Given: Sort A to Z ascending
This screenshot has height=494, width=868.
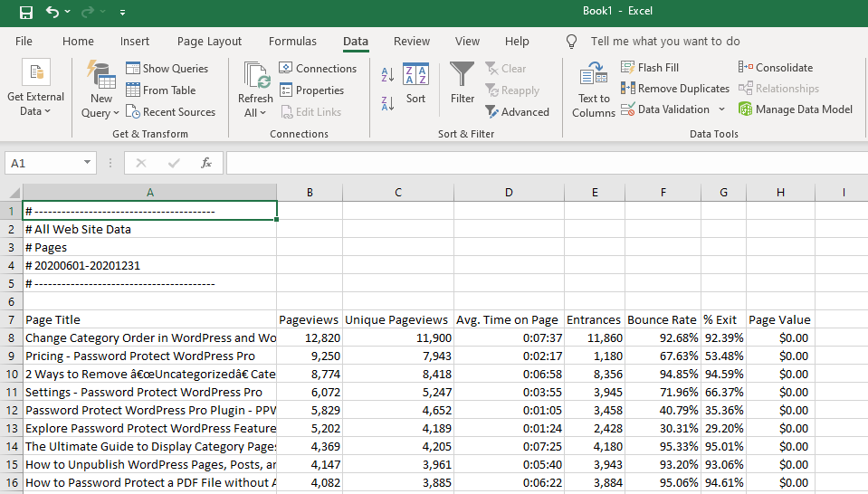Looking at the screenshot, I should coord(387,75).
